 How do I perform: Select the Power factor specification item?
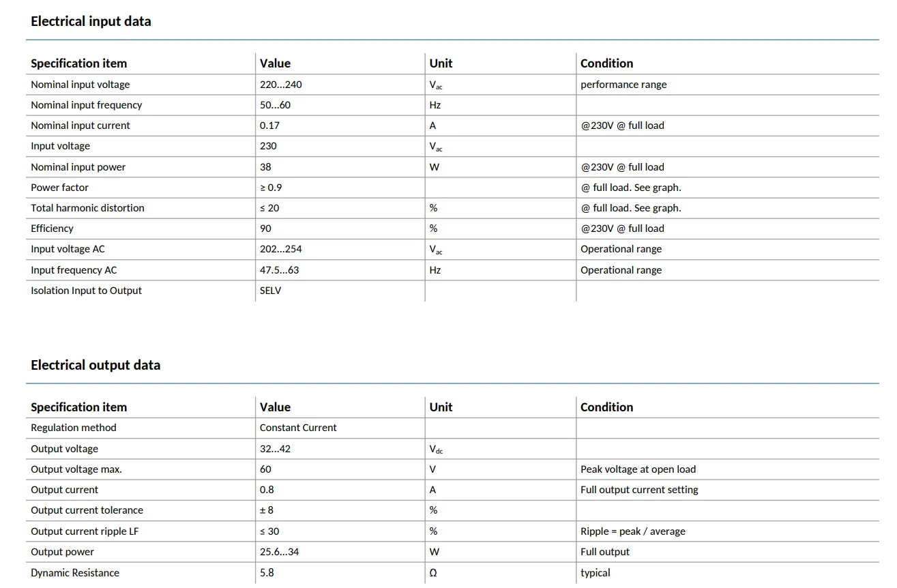pyautogui.click(x=59, y=187)
